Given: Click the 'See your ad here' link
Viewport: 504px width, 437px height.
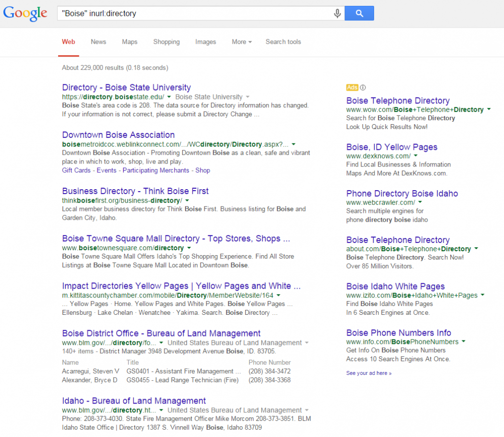Looking at the screenshot, I should click(x=369, y=373).
